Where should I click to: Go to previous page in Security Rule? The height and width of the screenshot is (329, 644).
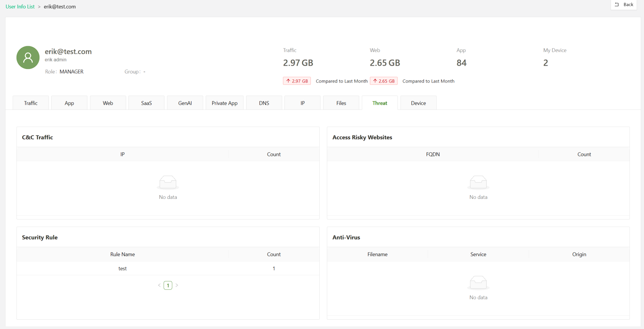tap(159, 285)
